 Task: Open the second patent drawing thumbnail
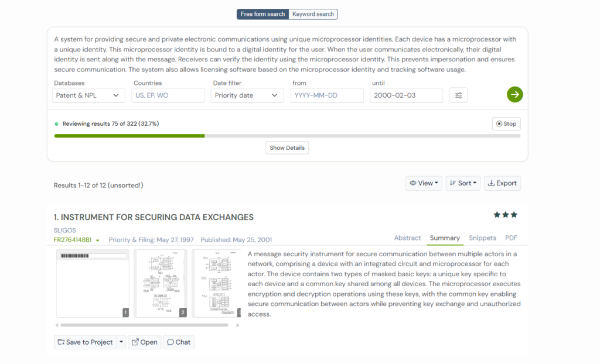coord(160,283)
